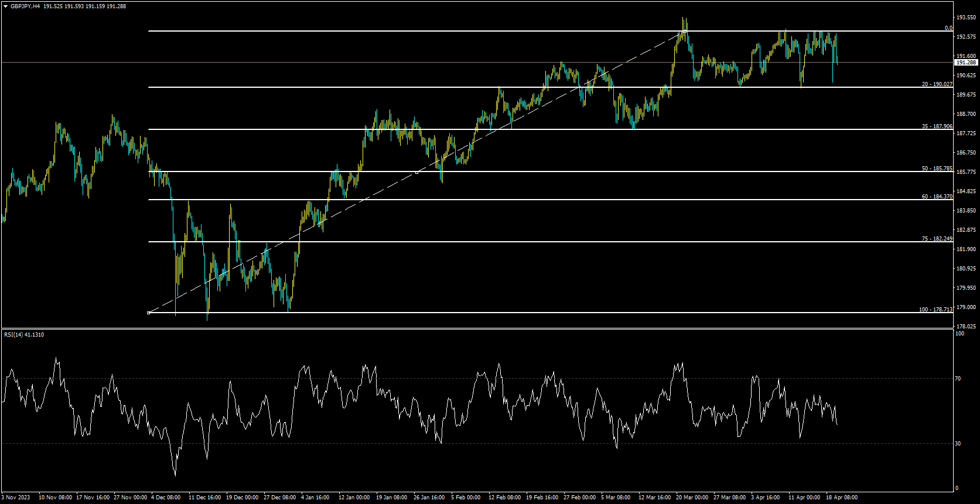The width and height of the screenshot is (980, 504).
Task: Click the 189.675 price scale value
Action: [x=966, y=95]
